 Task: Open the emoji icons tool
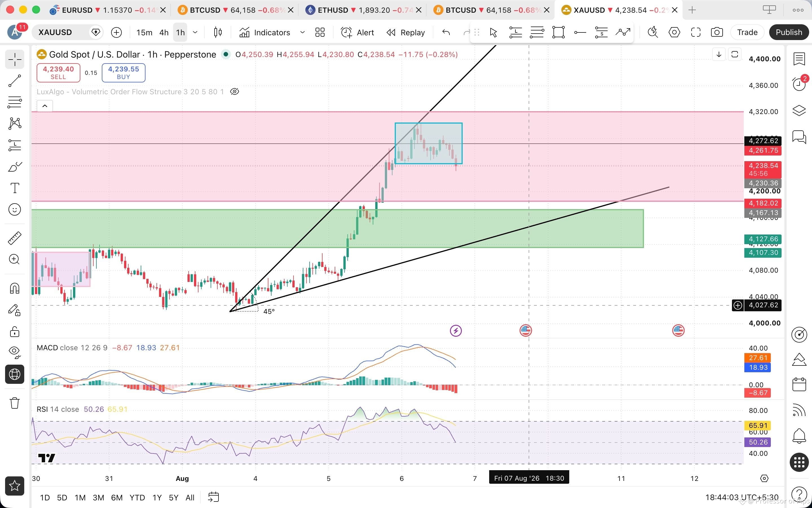click(15, 210)
